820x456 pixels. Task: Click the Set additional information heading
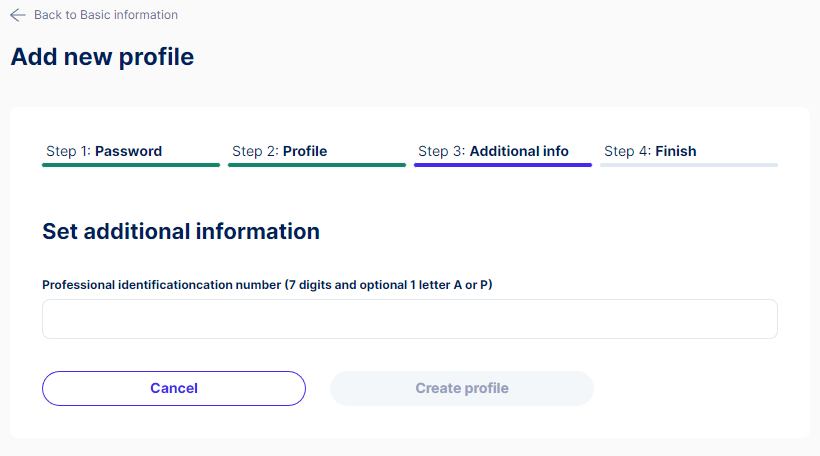click(181, 231)
